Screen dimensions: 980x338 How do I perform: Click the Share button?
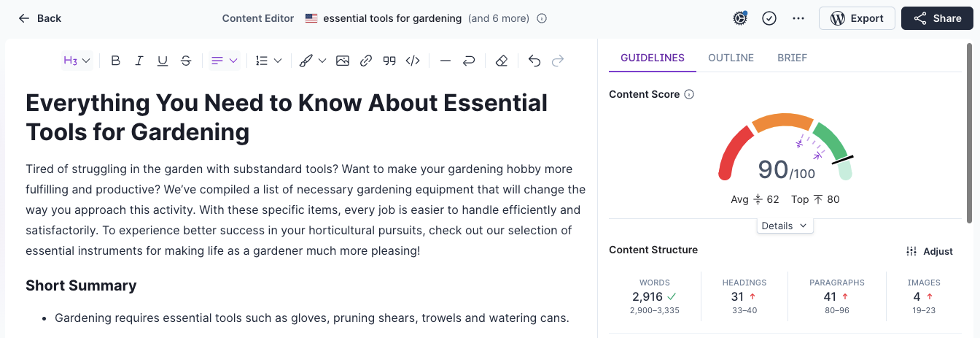click(937, 18)
